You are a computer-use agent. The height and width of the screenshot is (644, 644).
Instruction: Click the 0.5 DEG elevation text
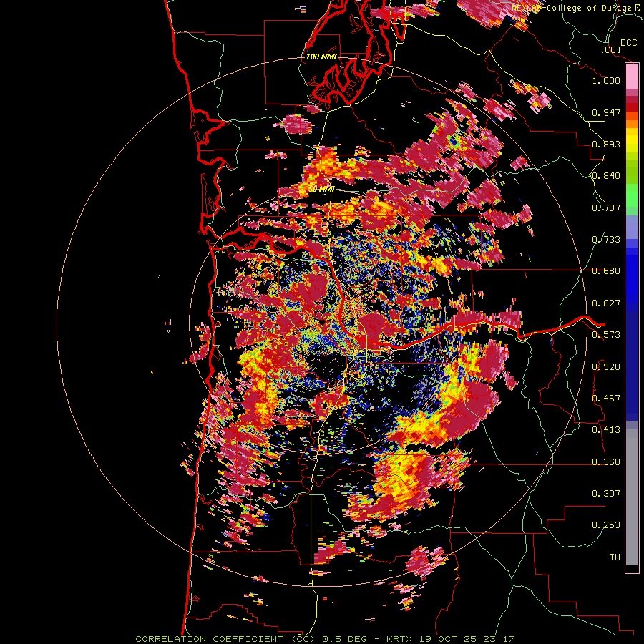(346, 639)
